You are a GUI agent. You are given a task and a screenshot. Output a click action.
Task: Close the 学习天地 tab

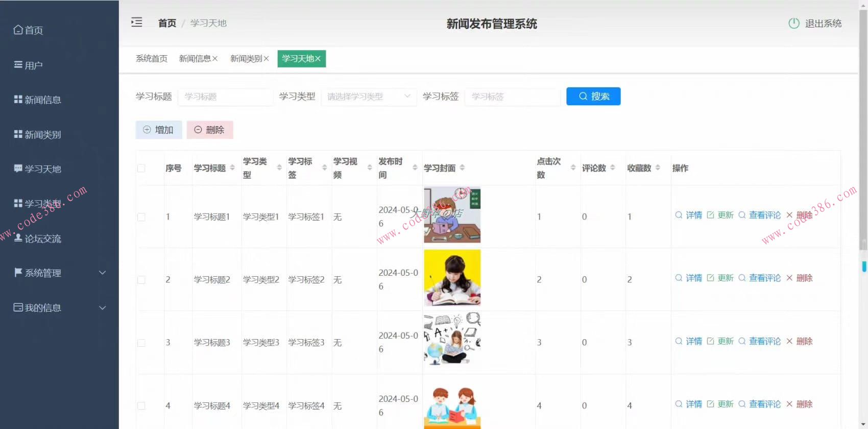coord(318,59)
